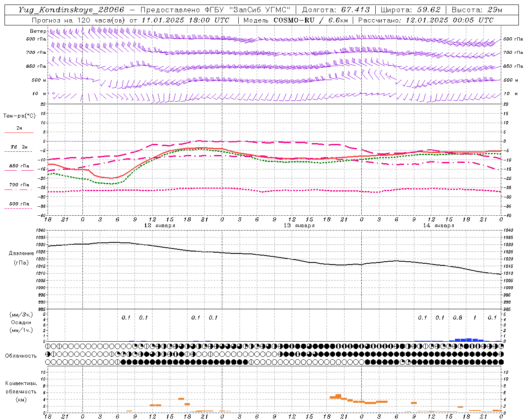Click the '(мм/1ч.)' precipitation unit label

pos(21,330)
